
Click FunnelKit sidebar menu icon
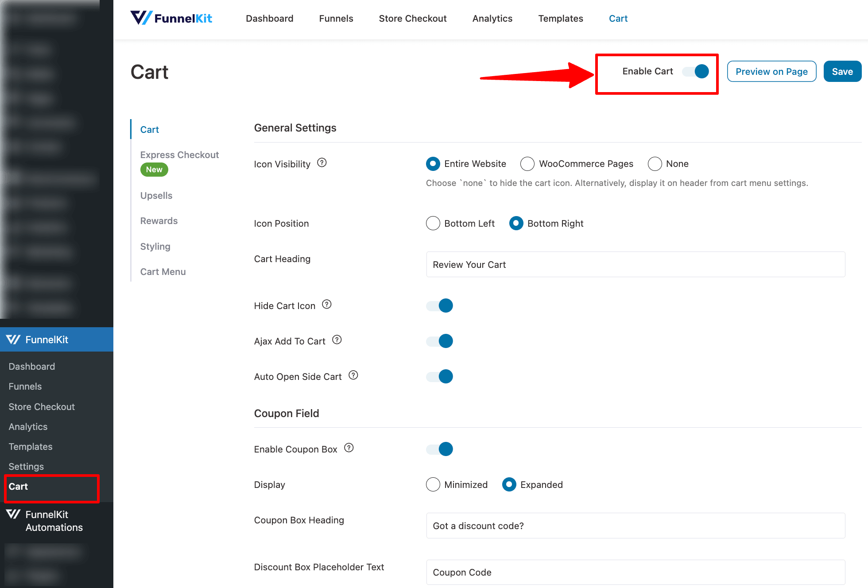click(x=13, y=340)
